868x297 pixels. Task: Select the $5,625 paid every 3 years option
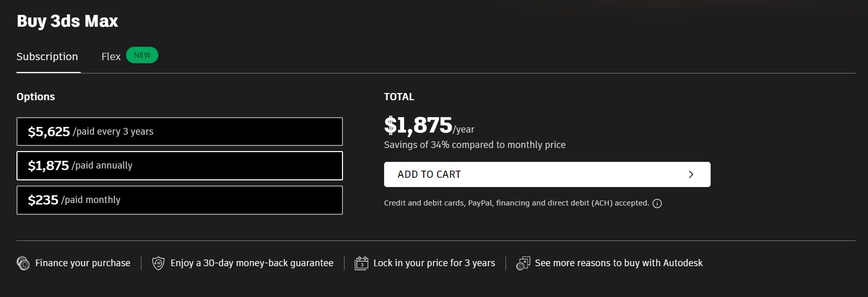(179, 132)
